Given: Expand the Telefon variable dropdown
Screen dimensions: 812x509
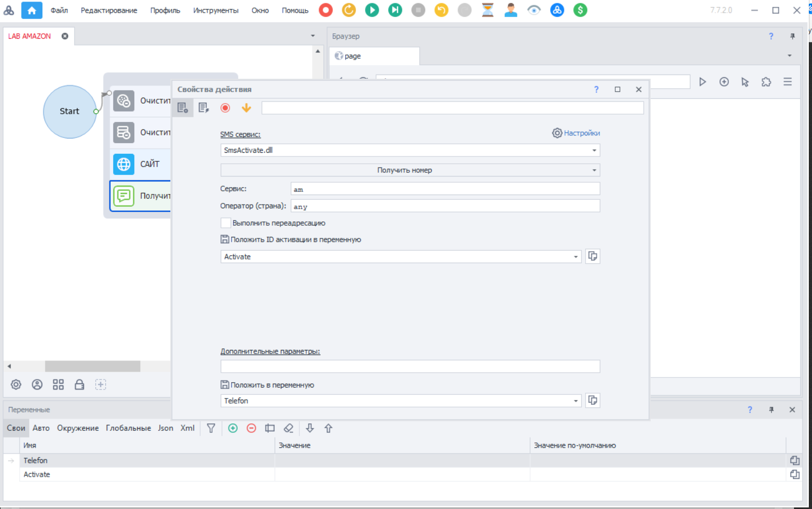Looking at the screenshot, I should pos(576,401).
